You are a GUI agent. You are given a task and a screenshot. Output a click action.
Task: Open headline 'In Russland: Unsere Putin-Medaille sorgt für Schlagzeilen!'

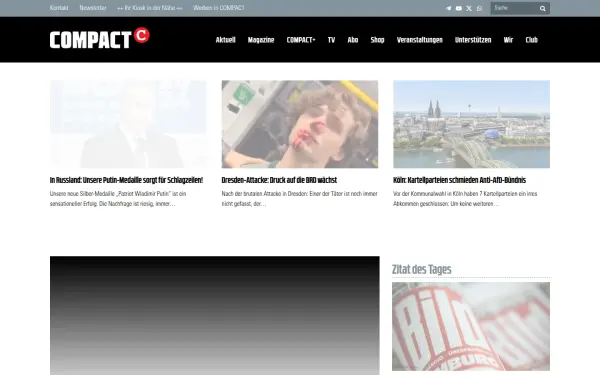point(126,180)
